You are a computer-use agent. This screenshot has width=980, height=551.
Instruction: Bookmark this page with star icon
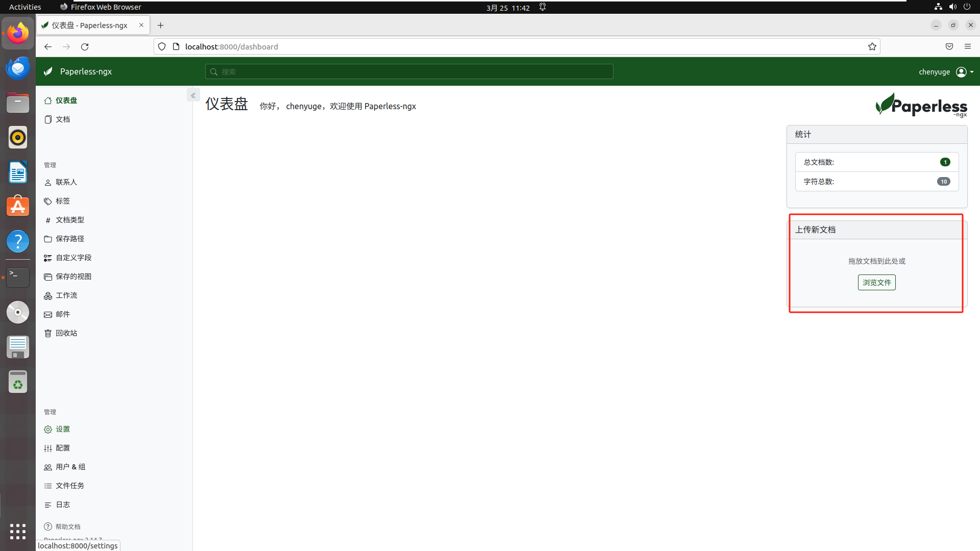pyautogui.click(x=872, y=46)
